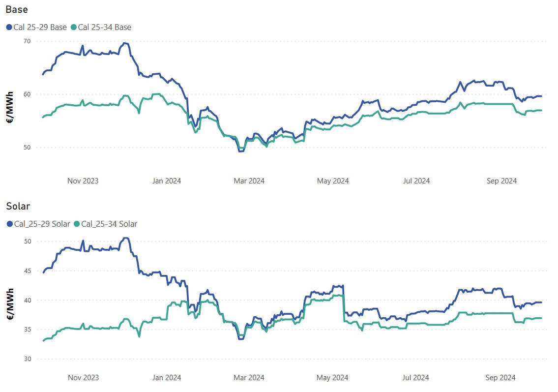Image resolution: width=558 pixels, height=392 pixels.
Task: Toggle the Cal 25-29 Base series label
Action: (x=40, y=28)
